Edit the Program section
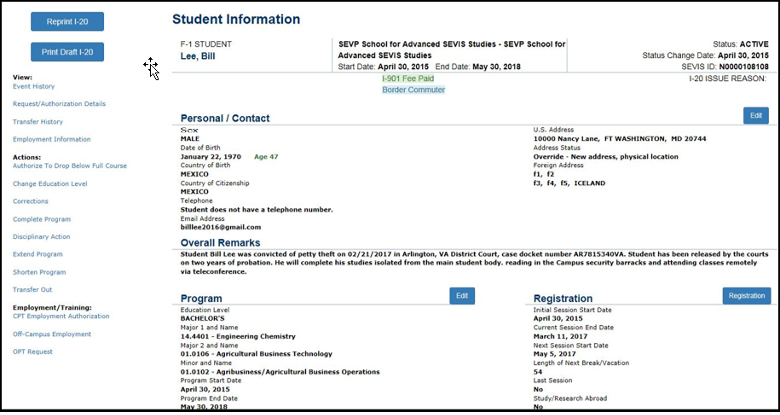Screen dimensions: 780x415 click(462, 296)
